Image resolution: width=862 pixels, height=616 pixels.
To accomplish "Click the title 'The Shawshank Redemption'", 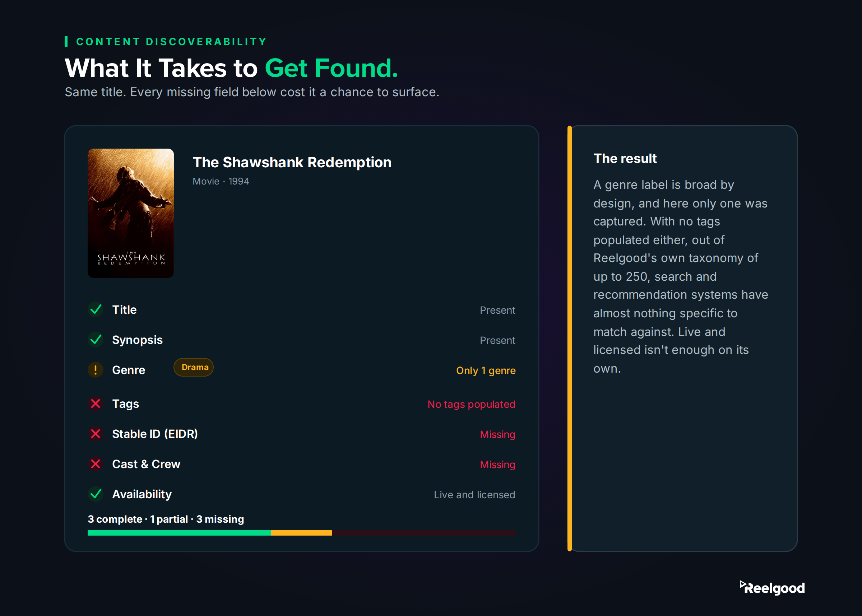I will tap(292, 162).
